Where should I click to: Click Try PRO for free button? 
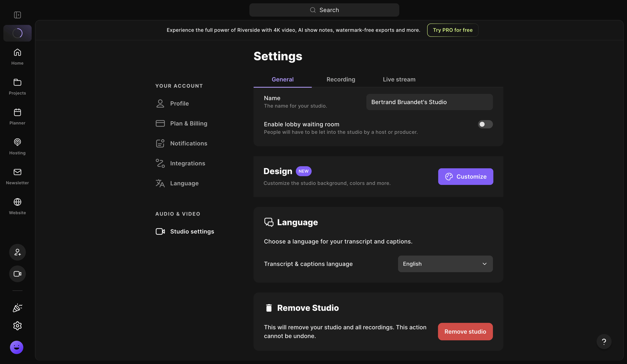pyautogui.click(x=452, y=30)
